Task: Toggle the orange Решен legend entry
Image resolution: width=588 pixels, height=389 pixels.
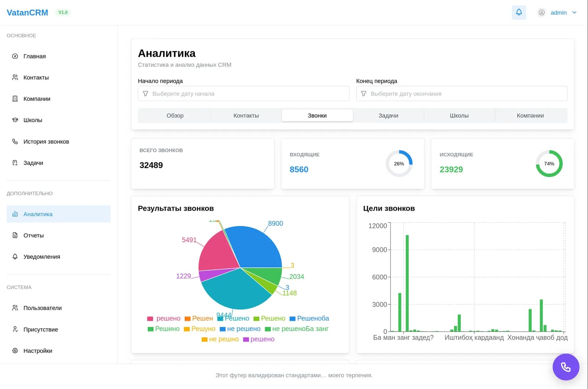Action: pyautogui.click(x=199, y=318)
